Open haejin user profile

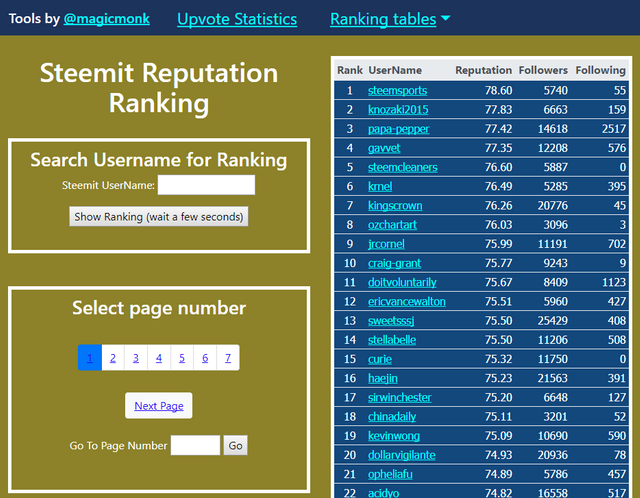[382, 378]
